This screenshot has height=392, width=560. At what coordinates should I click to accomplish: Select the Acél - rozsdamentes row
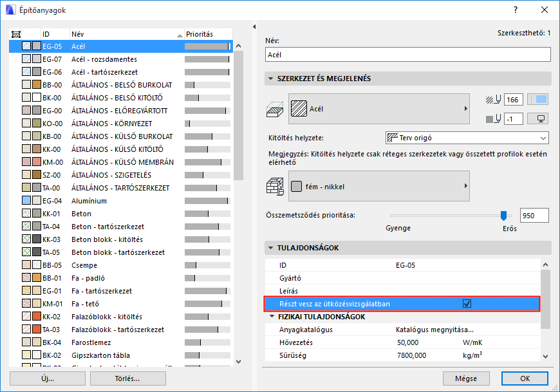121,59
